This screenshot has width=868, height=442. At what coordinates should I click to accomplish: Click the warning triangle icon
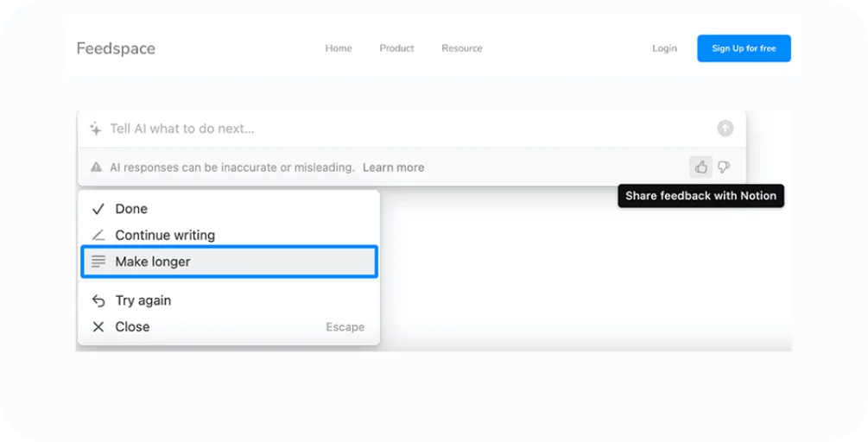(97, 167)
